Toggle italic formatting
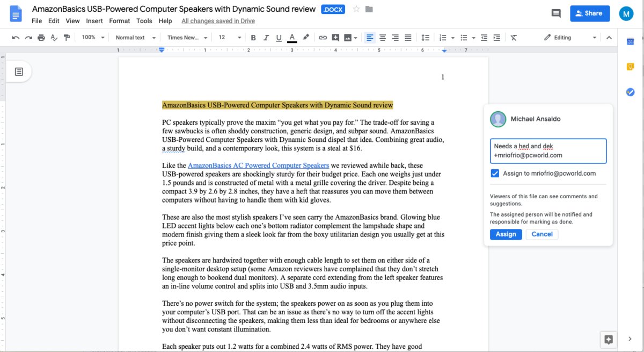The height and width of the screenshot is (352, 644). point(266,38)
